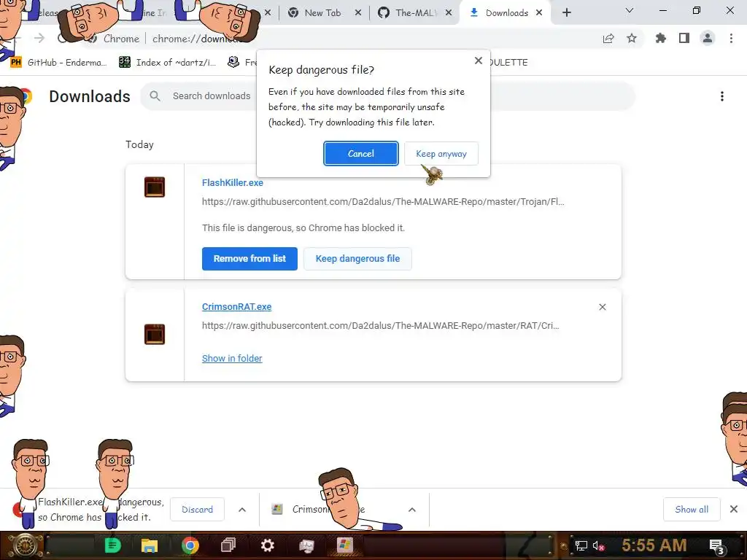Open network icon in system tray
Viewport: 747px width, 560px height.
(581, 545)
